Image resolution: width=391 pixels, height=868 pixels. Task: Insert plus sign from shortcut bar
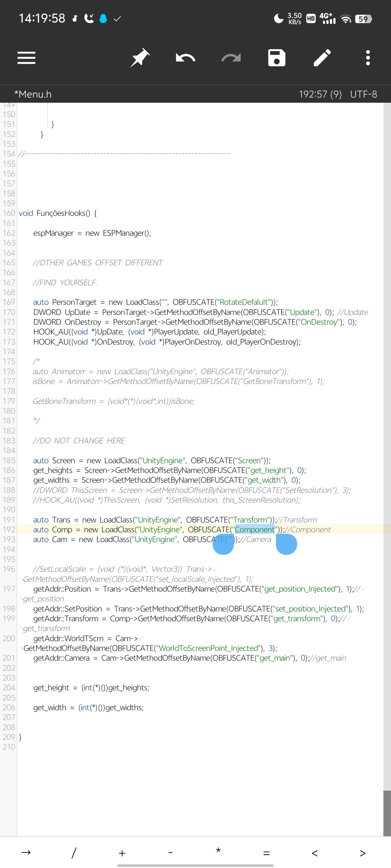[x=122, y=853]
